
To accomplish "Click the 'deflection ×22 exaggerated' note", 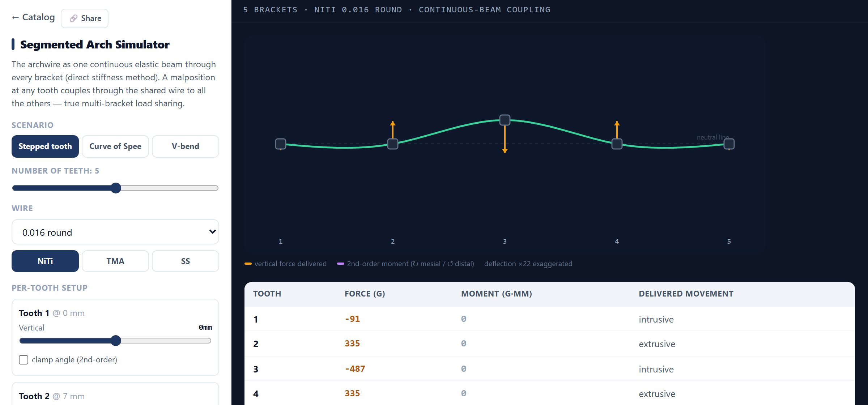I will [x=528, y=264].
